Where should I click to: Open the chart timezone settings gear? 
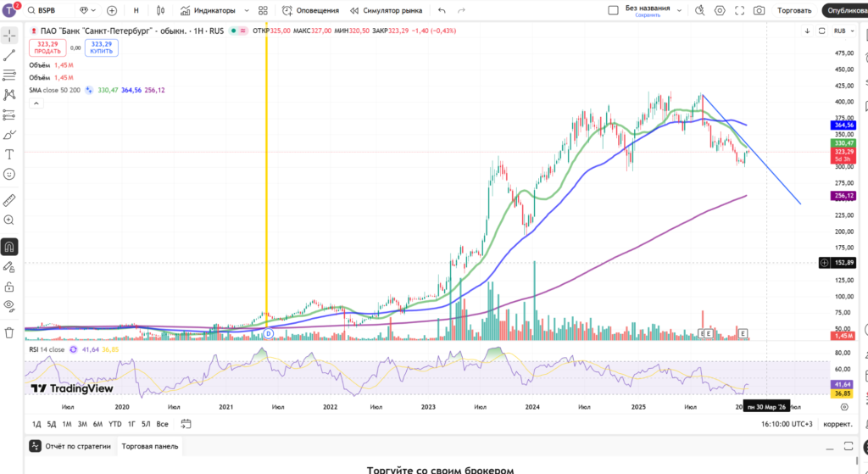pyautogui.click(x=844, y=407)
